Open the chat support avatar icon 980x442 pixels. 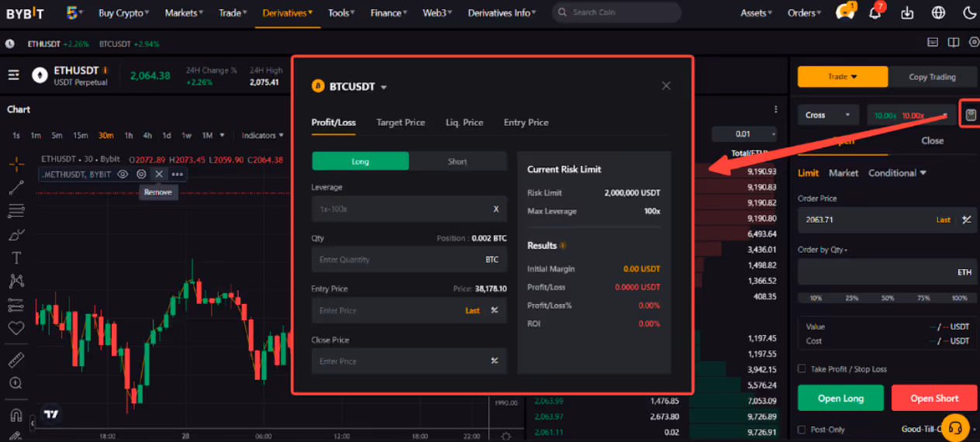pyautogui.click(x=845, y=12)
